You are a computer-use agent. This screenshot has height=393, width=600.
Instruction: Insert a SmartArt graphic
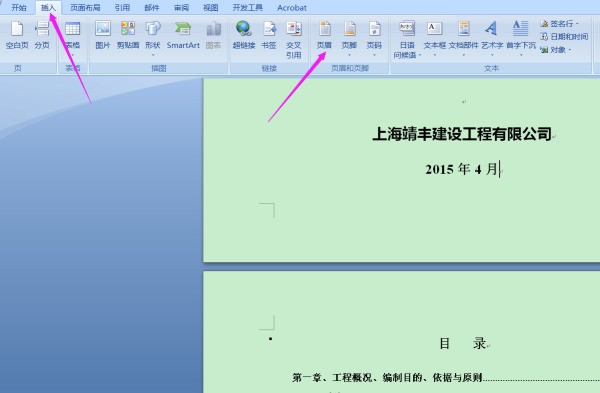tap(183, 35)
